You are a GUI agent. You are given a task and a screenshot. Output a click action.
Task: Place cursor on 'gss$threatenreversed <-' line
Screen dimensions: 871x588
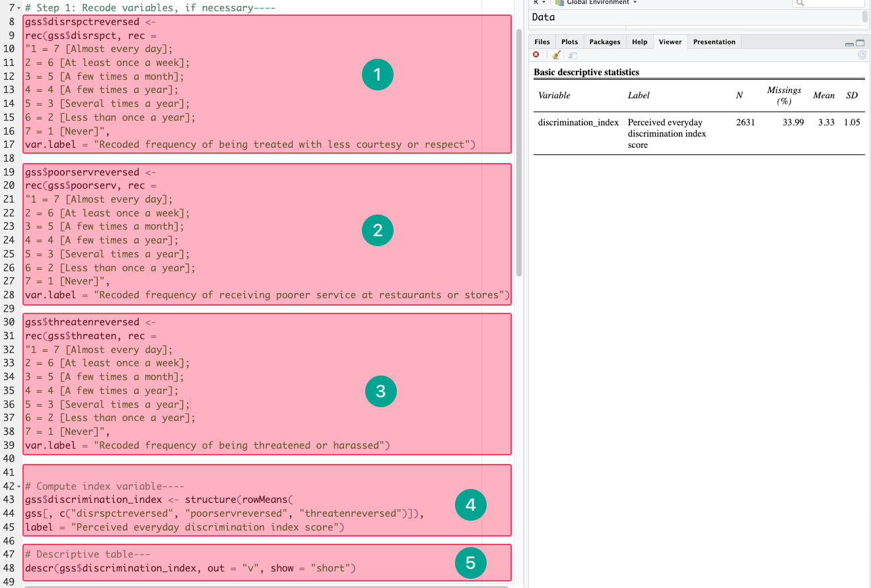point(91,322)
